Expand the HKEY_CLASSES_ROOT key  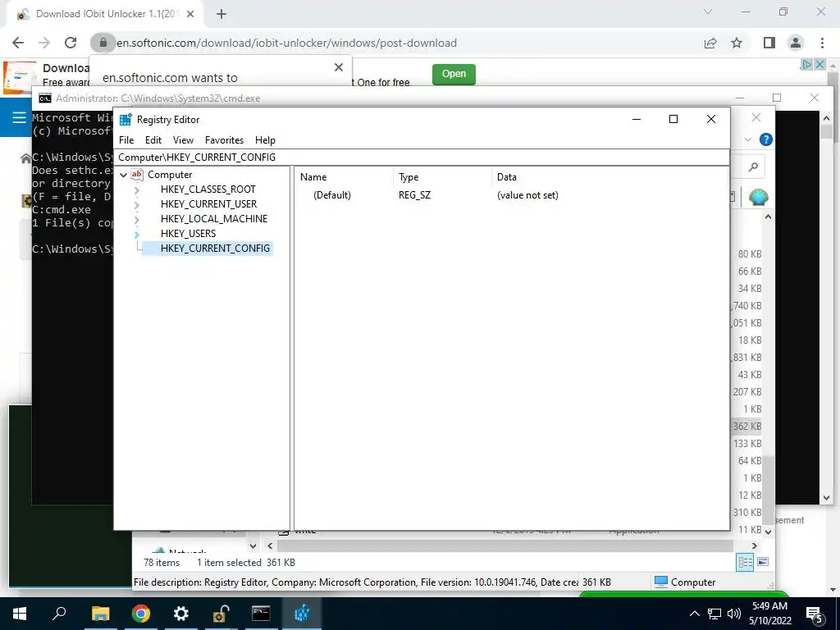coord(137,189)
